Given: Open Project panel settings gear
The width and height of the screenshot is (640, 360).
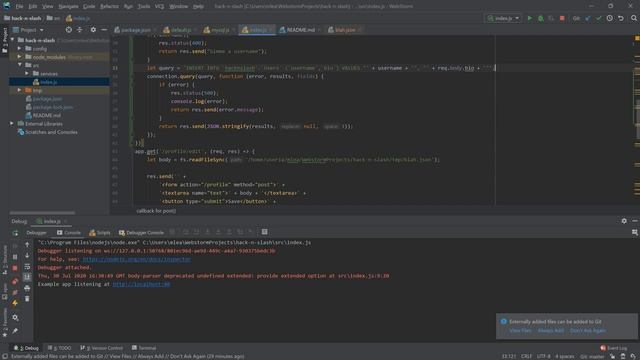Looking at the screenshot, I should (93, 30).
